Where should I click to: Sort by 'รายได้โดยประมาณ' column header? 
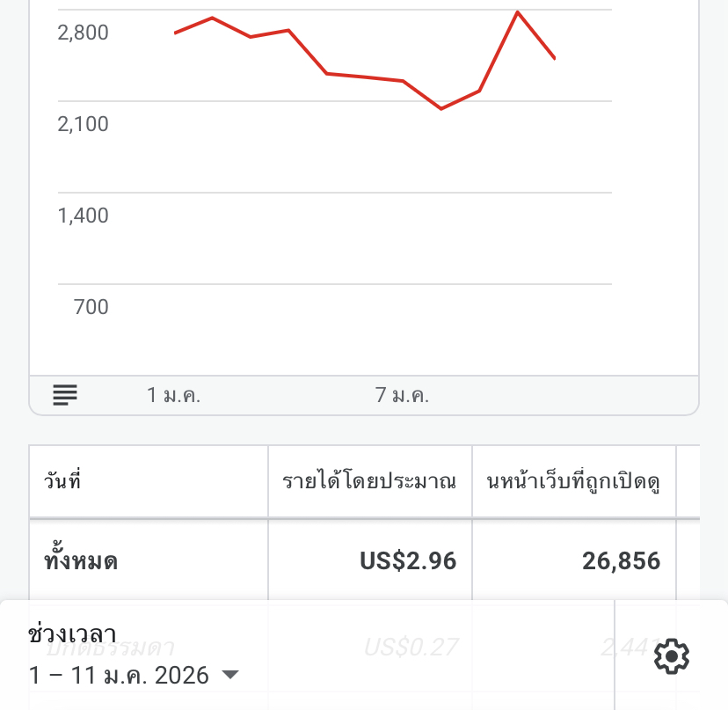coord(369,481)
